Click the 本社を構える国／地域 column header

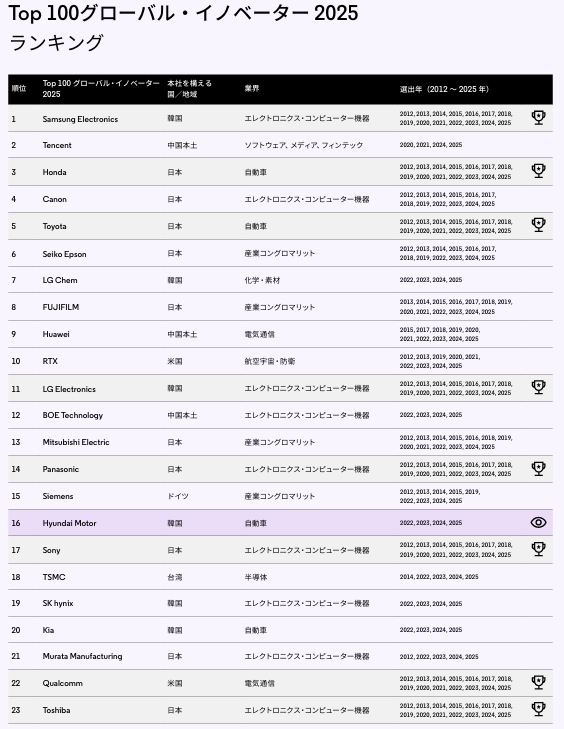click(190, 89)
